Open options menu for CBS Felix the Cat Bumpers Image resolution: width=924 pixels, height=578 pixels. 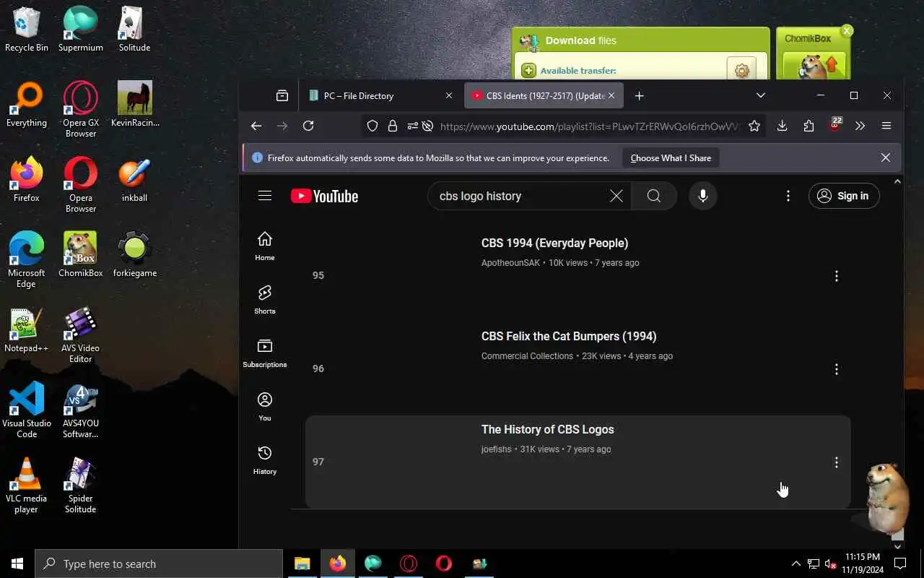pos(837,369)
